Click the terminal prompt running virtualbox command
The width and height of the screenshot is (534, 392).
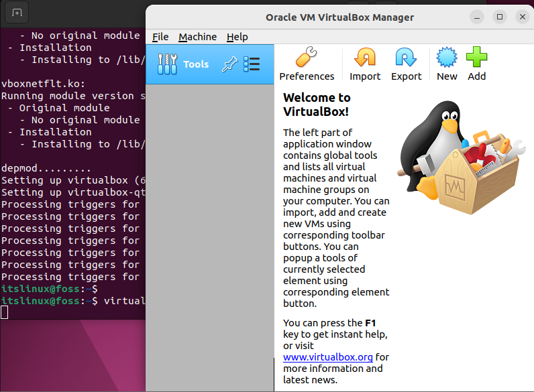[74, 301]
